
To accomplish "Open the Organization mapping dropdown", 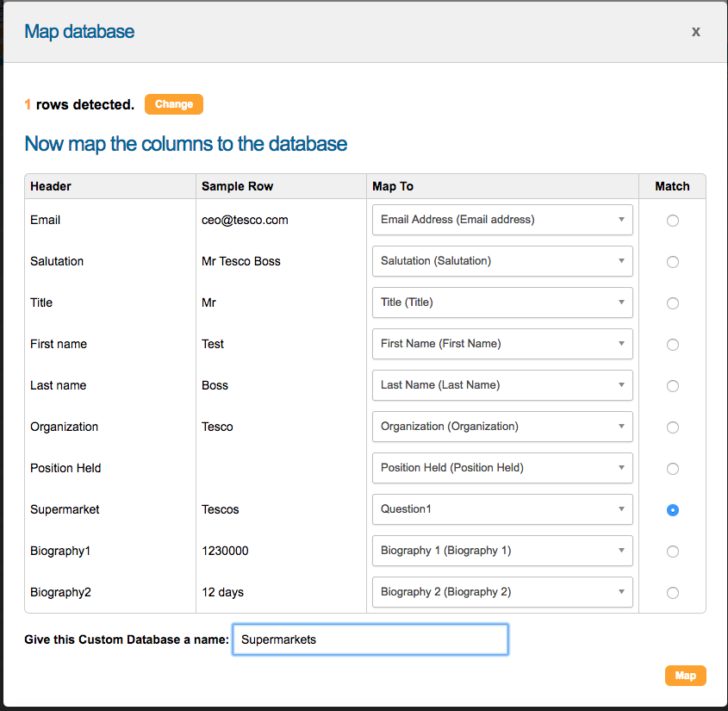I will (502, 427).
